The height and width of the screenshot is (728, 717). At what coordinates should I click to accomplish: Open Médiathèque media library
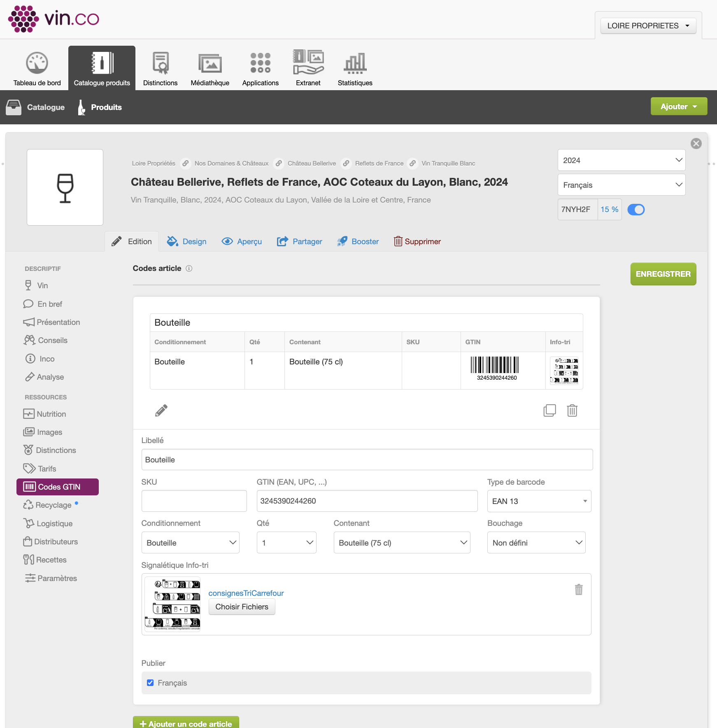[210, 68]
